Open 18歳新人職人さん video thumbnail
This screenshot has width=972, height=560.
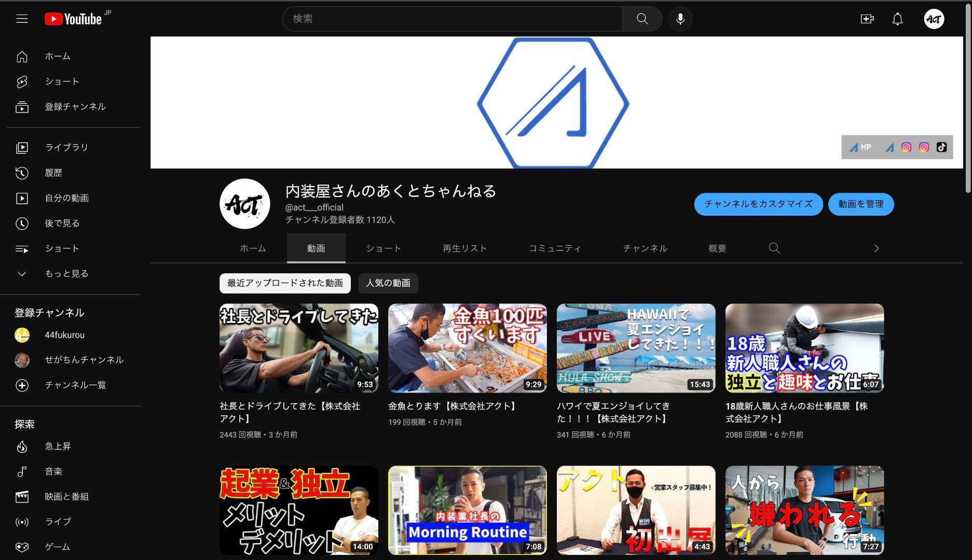point(805,348)
